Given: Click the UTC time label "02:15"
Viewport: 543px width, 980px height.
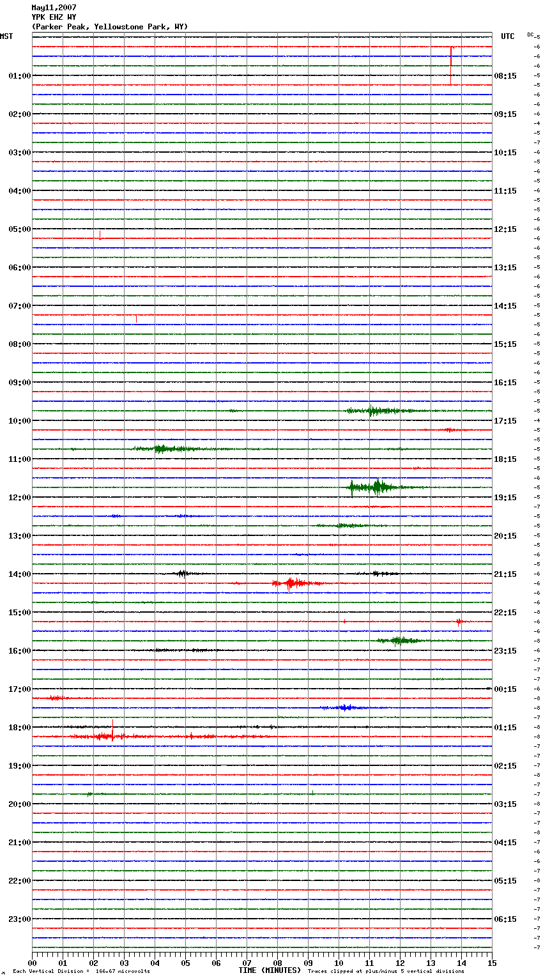Looking at the screenshot, I should [505, 766].
